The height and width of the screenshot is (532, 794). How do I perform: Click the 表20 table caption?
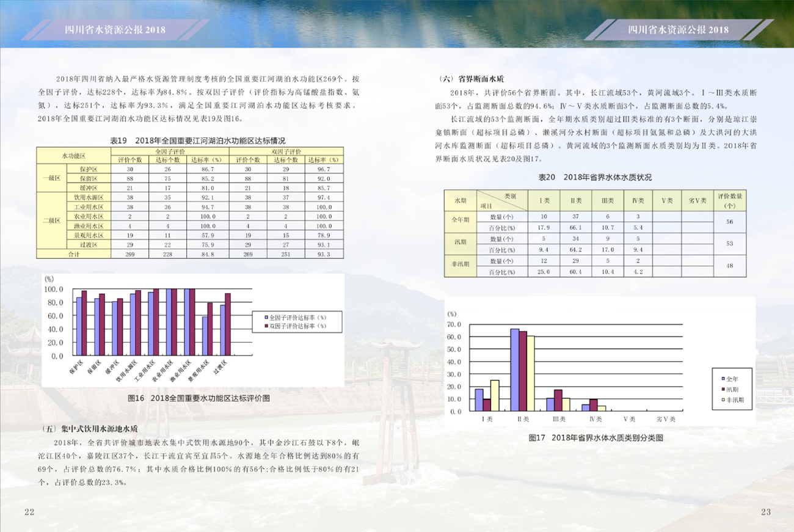[x=595, y=177]
